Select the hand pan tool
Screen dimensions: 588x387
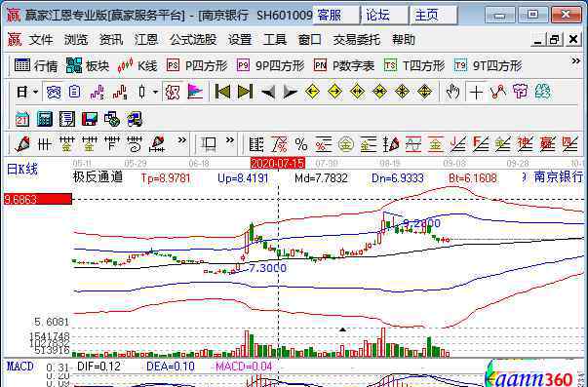click(452, 92)
